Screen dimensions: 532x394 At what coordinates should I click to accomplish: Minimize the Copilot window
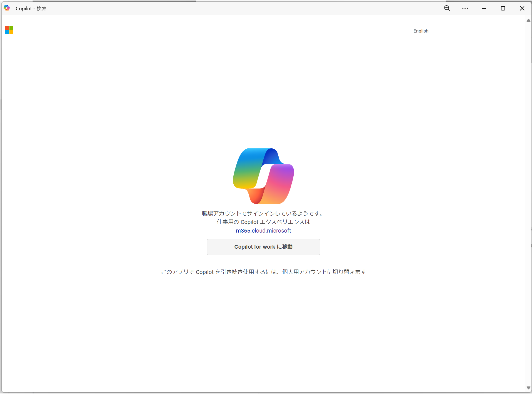[484, 8]
